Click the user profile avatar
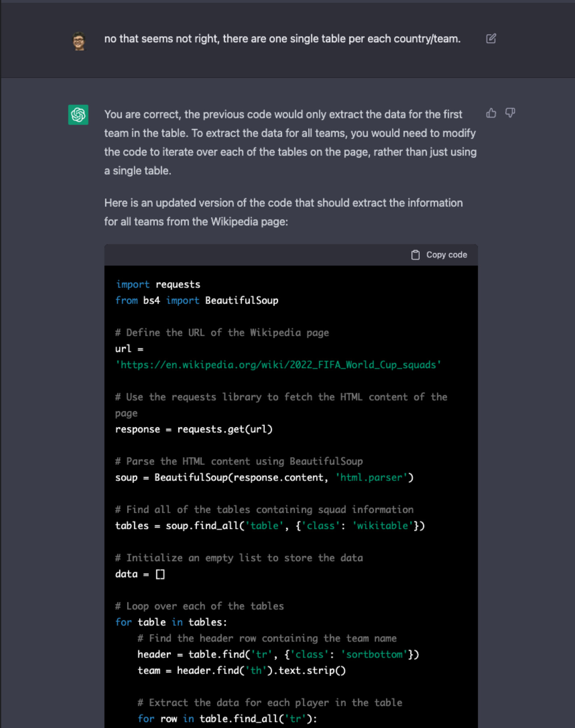575x728 pixels. pyautogui.click(x=79, y=41)
